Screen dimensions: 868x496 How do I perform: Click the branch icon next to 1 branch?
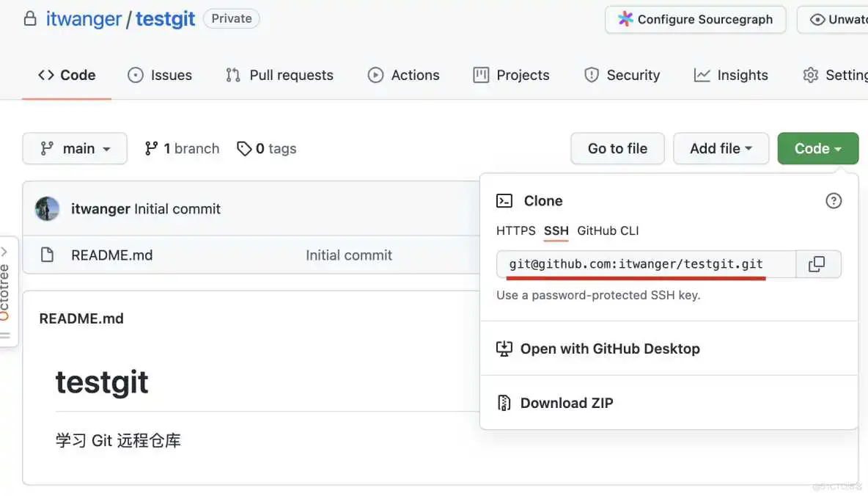click(x=152, y=148)
